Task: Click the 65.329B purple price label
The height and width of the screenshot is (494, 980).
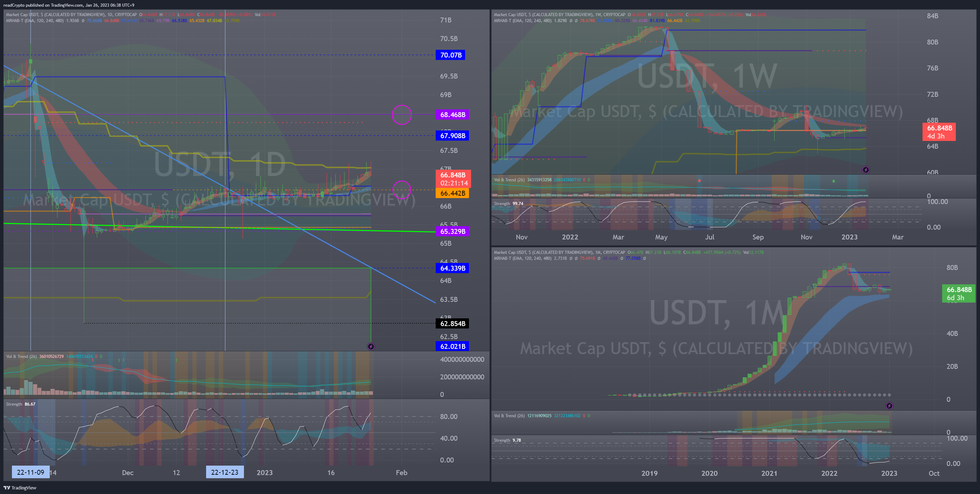Action: [452, 231]
